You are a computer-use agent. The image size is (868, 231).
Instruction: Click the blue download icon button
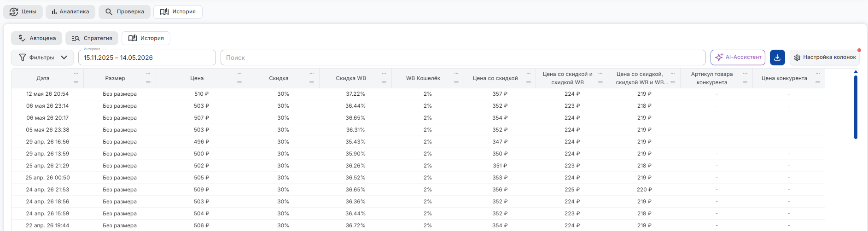point(777,58)
